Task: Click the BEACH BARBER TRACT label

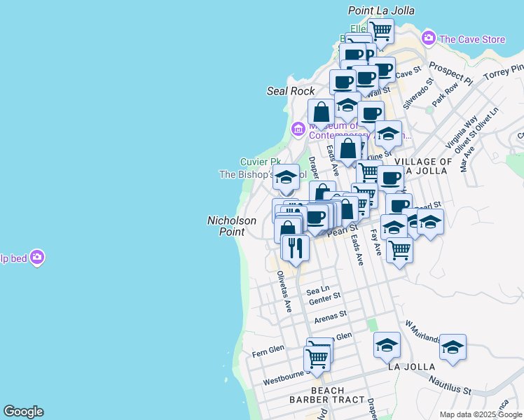Action: (x=327, y=395)
